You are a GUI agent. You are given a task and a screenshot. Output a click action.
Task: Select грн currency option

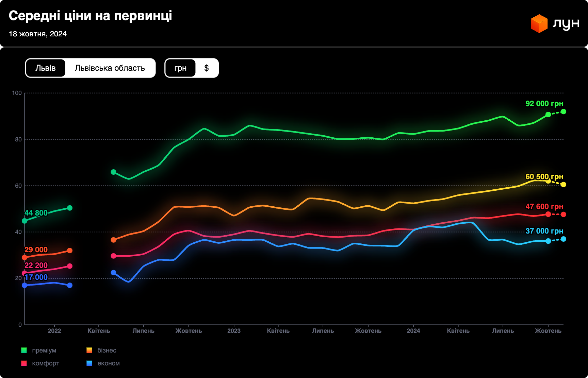[x=180, y=68]
